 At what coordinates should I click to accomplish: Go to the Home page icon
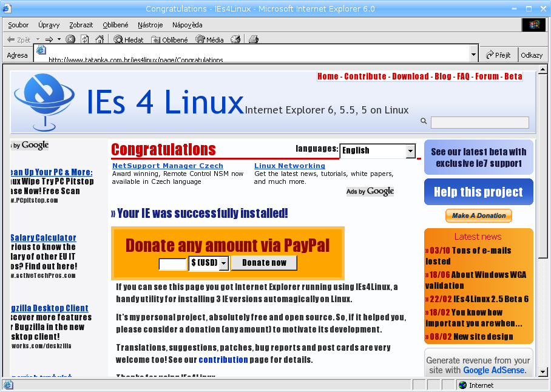pyautogui.click(x=100, y=39)
